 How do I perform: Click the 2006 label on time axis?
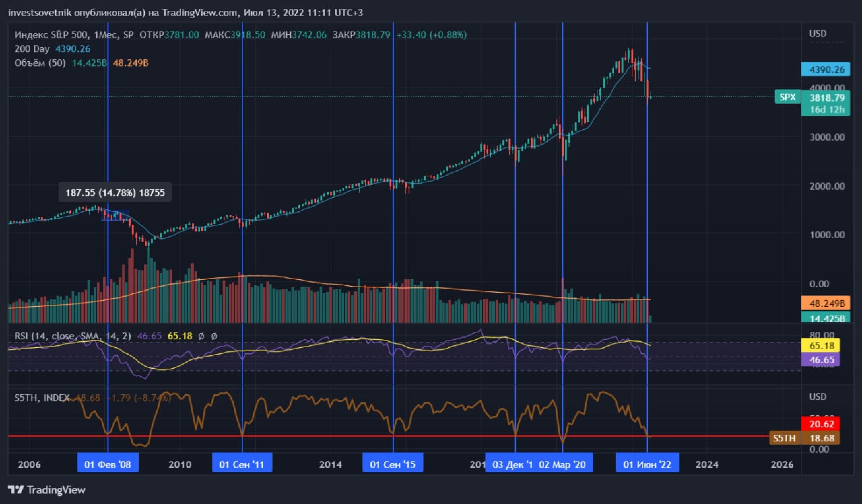click(29, 464)
